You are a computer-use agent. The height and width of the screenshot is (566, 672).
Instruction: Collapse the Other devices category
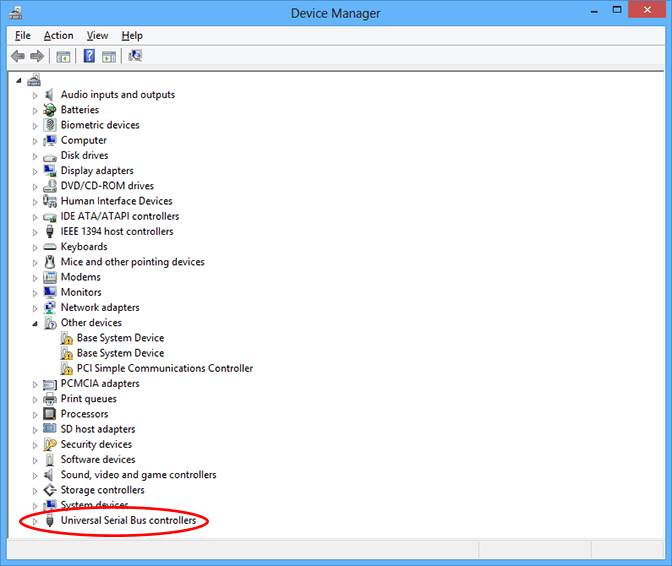[35, 323]
